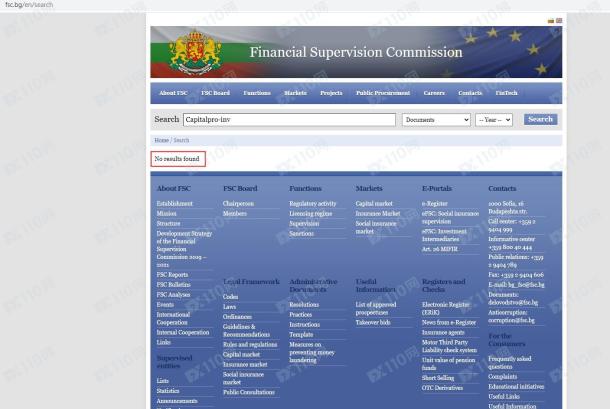Viewport: 610px width, 409px height.
Task: Open FSC Bulletins footer link
Action: click(x=174, y=285)
